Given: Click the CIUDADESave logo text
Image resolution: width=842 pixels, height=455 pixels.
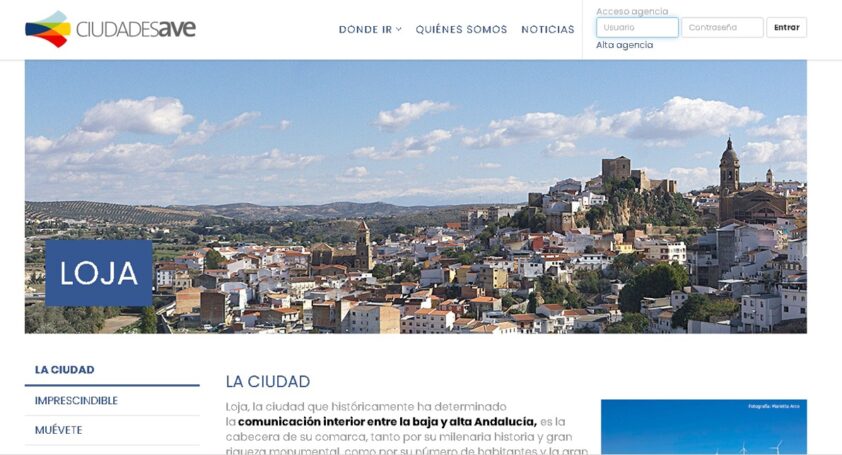Looking at the screenshot, I should point(136,29).
